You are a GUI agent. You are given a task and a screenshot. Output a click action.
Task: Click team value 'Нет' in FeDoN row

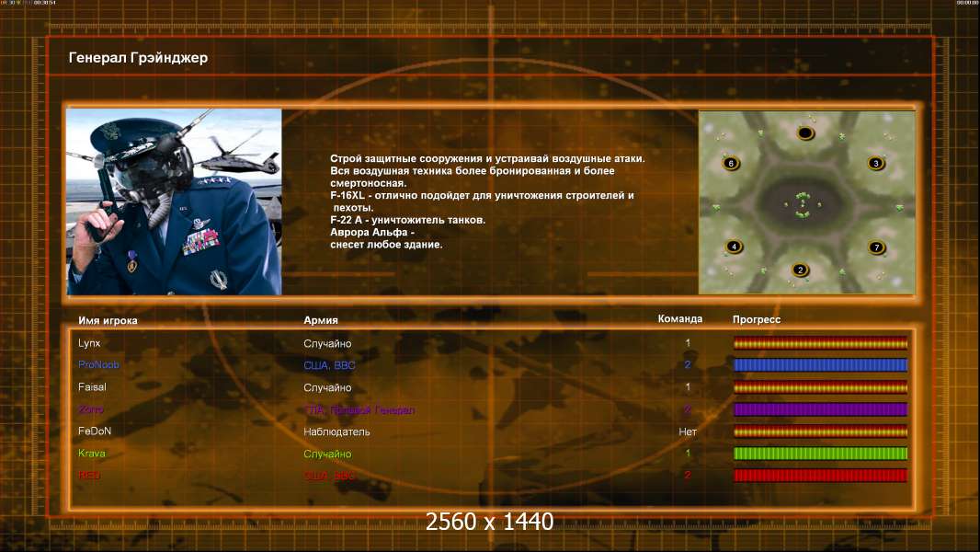(x=688, y=431)
